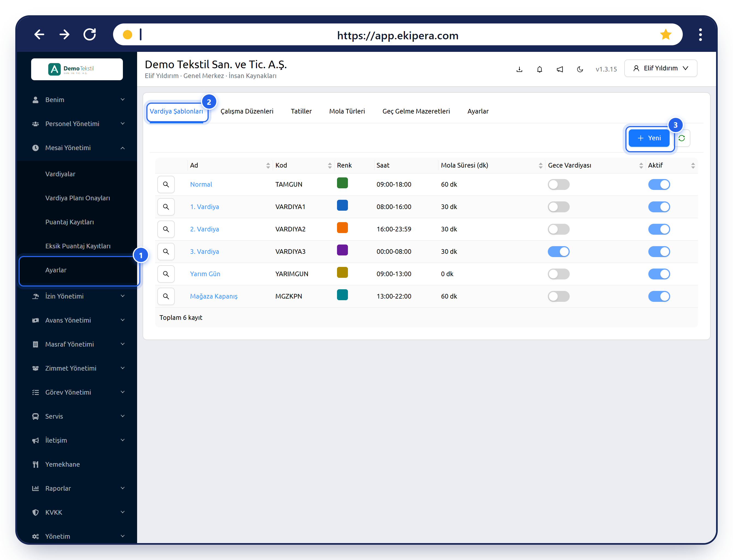Reload the page with the refresh icon

90,34
